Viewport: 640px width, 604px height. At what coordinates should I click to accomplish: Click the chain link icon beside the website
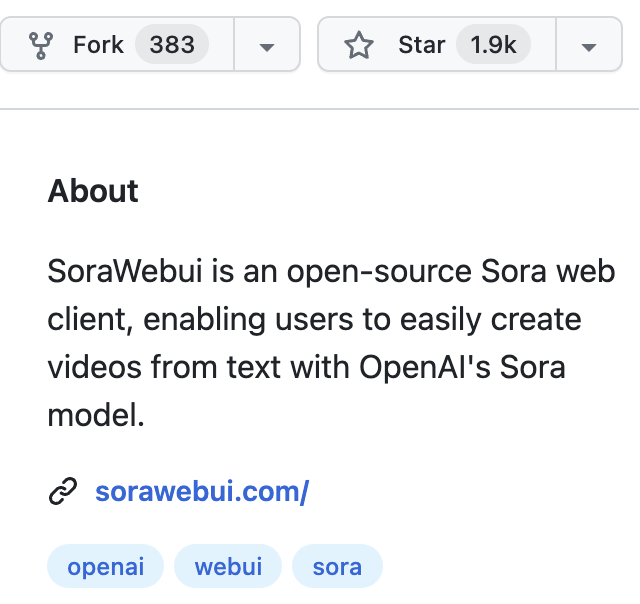[x=63, y=491]
